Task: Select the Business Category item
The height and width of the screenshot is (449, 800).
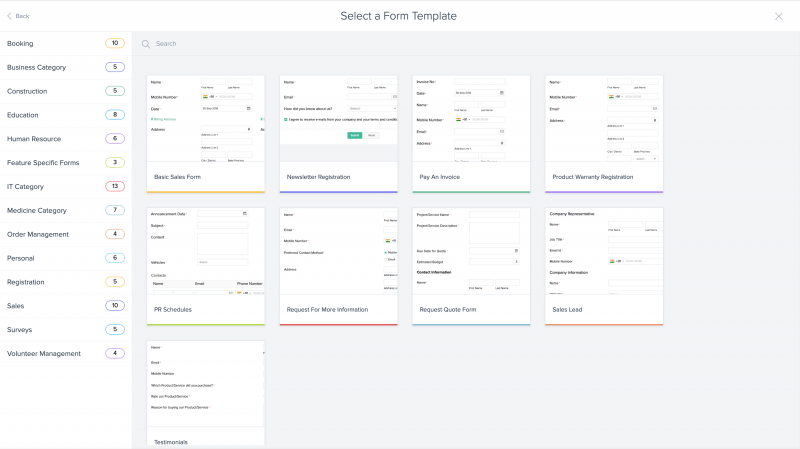Action: click(x=36, y=67)
